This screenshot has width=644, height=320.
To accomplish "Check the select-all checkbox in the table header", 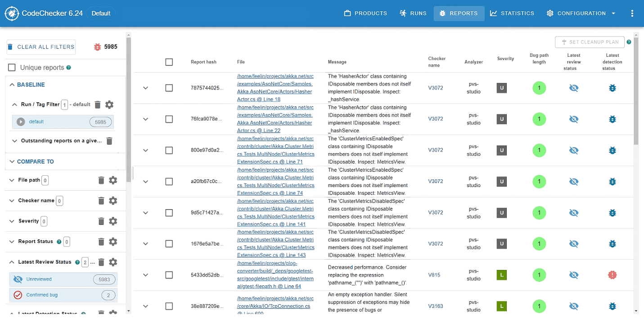I will pyautogui.click(x=169, y=62).
